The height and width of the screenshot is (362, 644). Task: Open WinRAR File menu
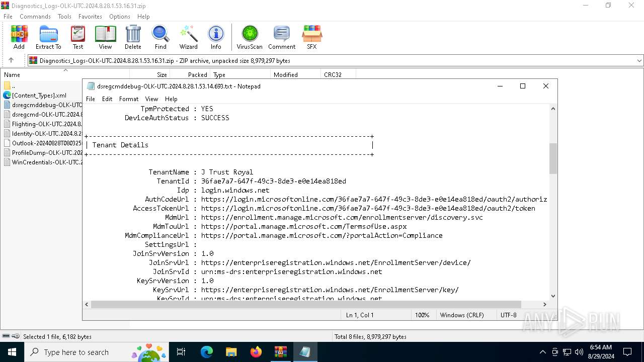coord(8,17)
